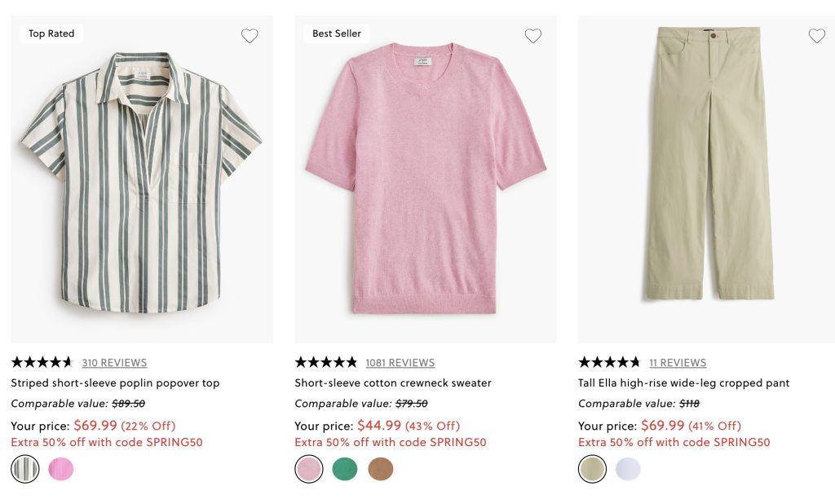Choose light blue swatch for Ella pant

pos(628,469)
